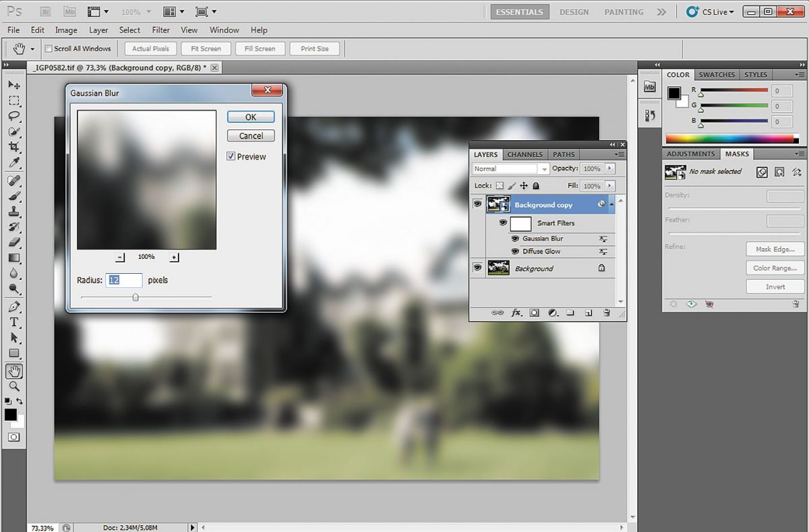Viewport: 809px width, 532px height.
Task: Open the Color panel options menu
Action: click(x=800, y=75)
